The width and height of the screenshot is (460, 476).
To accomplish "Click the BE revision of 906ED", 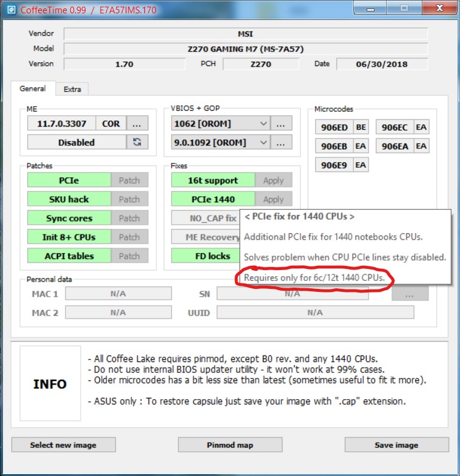I will pyautogui.click(x=361, y=127).
